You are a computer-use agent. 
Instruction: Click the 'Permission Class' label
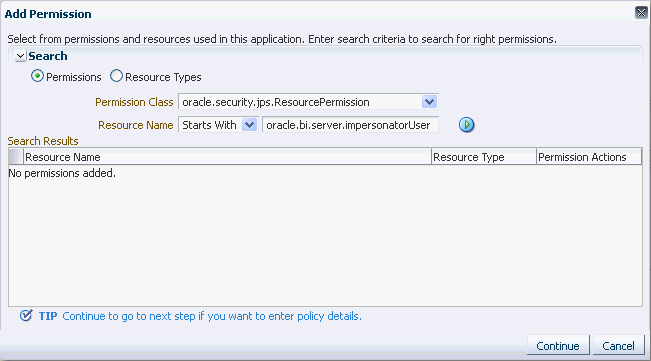click(x=134, y=102)
